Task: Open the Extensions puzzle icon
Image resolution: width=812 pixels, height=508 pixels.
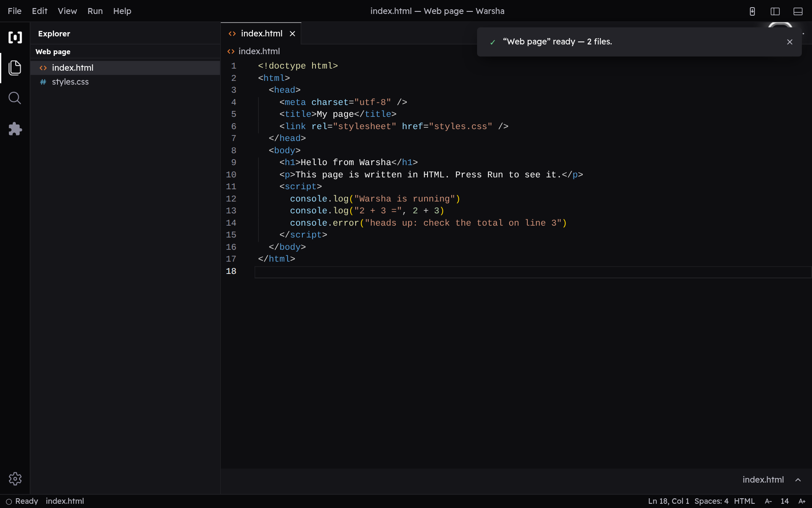Action: [15, 129]
